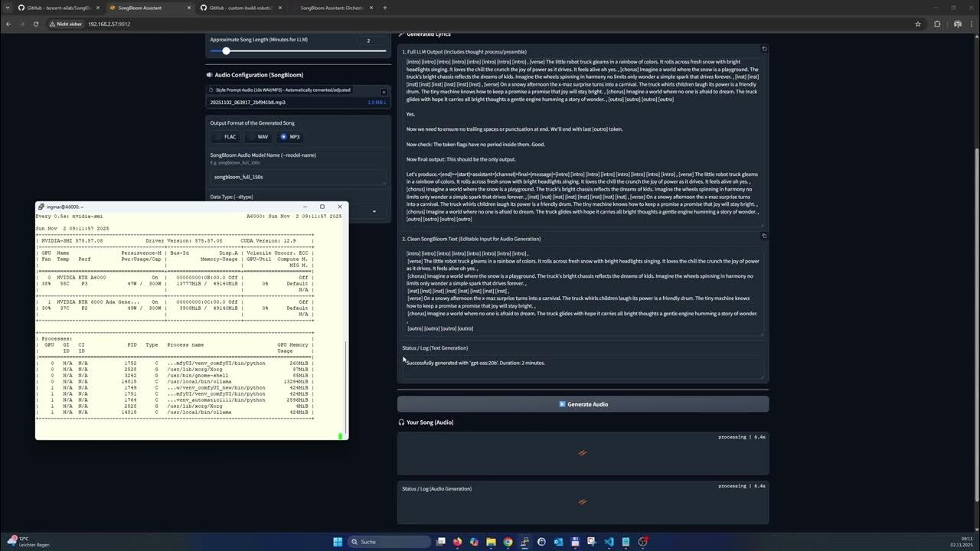Open the PuTTY terminal title-bar icon menu
This screenshot has height=551, width=980.
[x=41, y=207]
